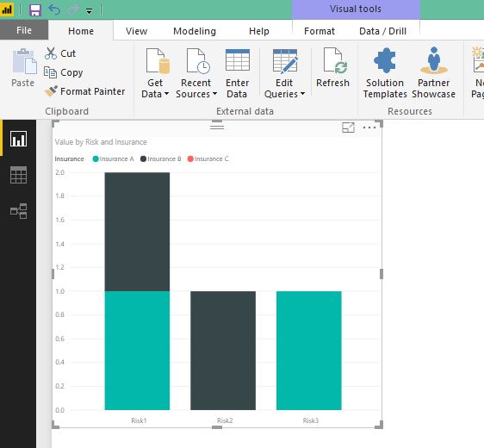Switch to Relationships view in sidebar
484x448 pixels.
pos(19,211)
